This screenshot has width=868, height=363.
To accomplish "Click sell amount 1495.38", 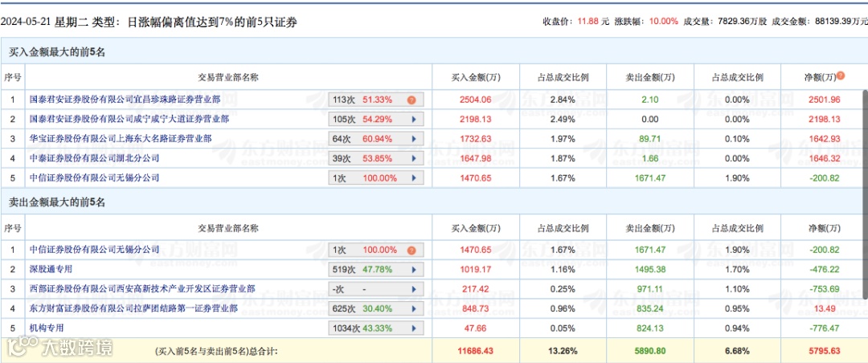I will (651, 270).
